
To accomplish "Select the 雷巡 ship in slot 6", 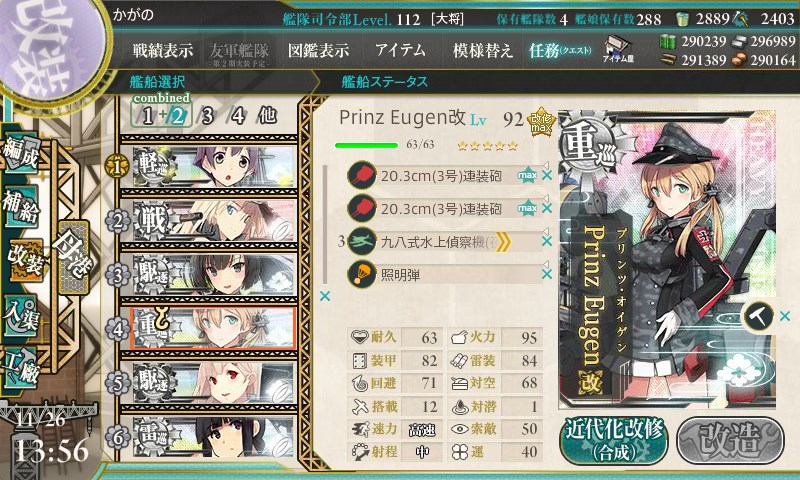I will tap(214, 437).
